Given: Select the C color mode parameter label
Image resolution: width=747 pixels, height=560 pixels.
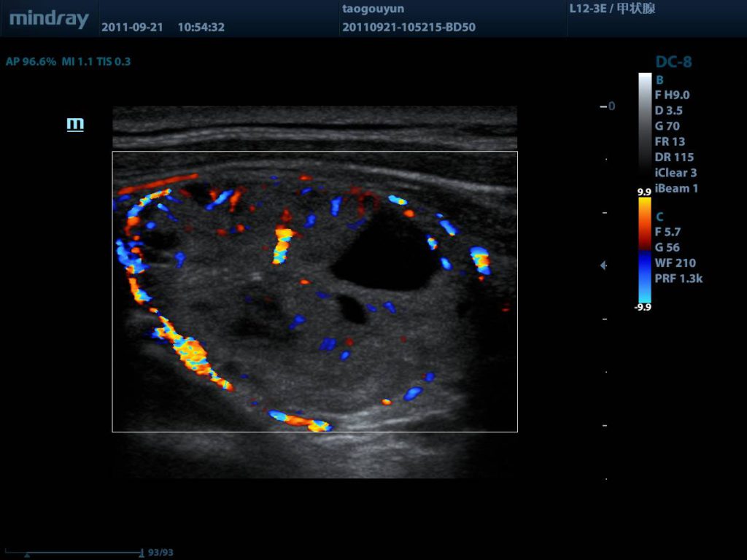Looking at the screenshot, I should pos(659,217).
